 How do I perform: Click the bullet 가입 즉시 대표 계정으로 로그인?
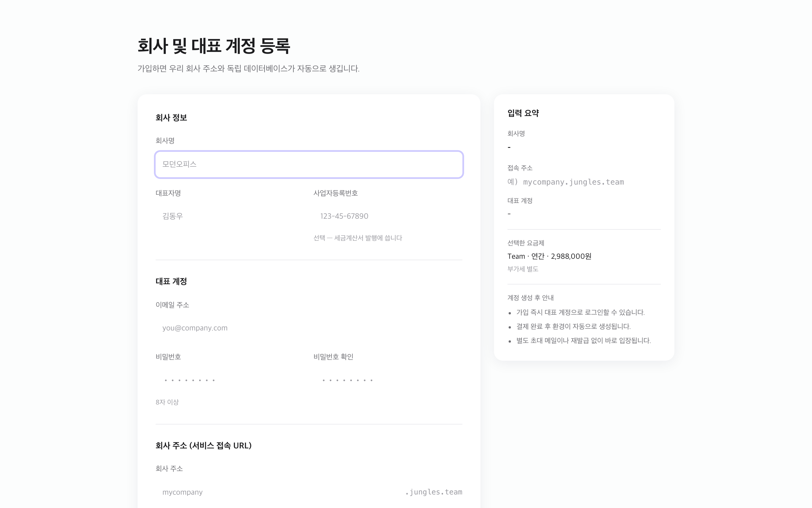pyautogui.click(x=581, y=312)
